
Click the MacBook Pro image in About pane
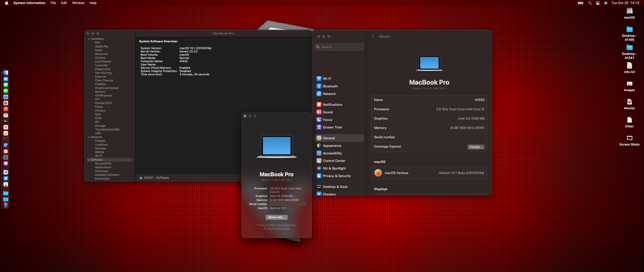(429, 63)
